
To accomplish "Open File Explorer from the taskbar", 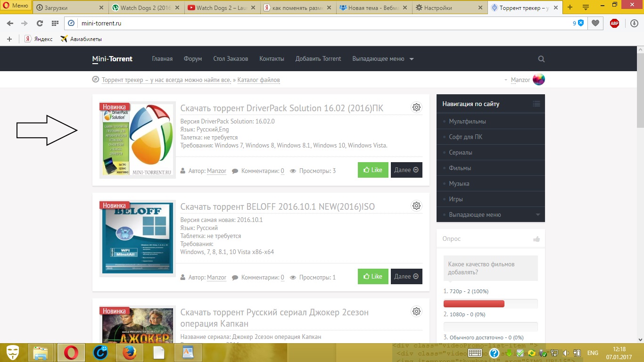I will pos(41,353).
